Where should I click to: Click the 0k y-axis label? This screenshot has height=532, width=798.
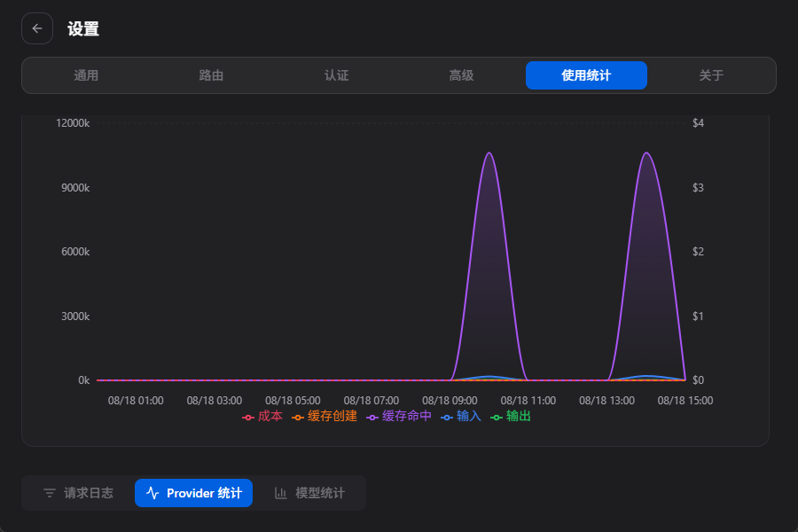pyautogui.click(x=84, y=380)
